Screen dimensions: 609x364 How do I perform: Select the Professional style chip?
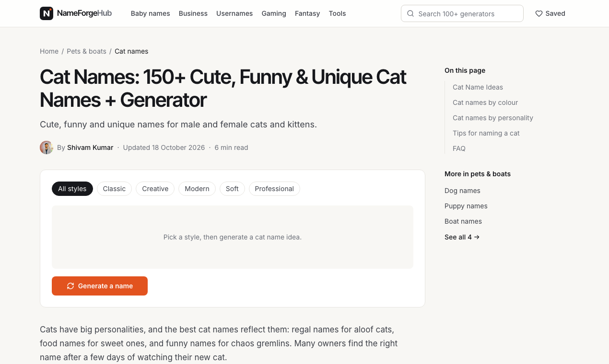274,189
